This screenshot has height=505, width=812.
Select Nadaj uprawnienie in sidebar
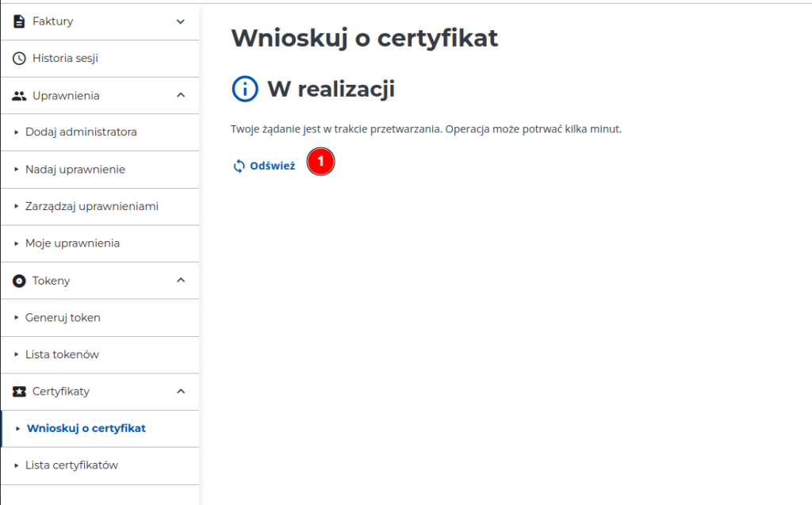(x=75, y=170)
